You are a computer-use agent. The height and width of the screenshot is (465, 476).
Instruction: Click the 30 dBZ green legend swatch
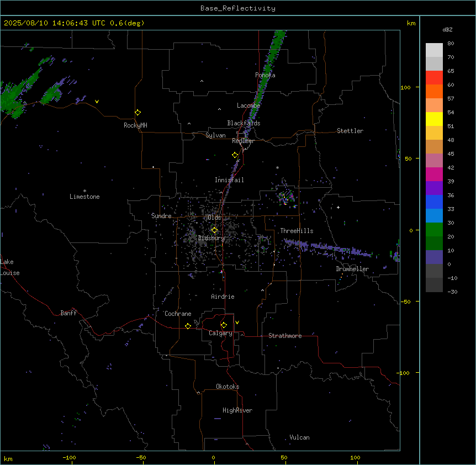(x=434, y=230)
